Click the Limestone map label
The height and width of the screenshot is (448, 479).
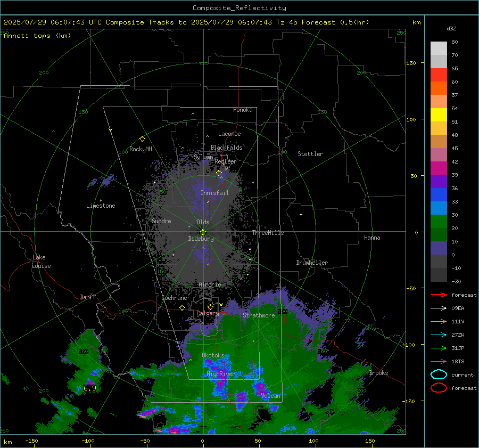(x=101, y=206)
